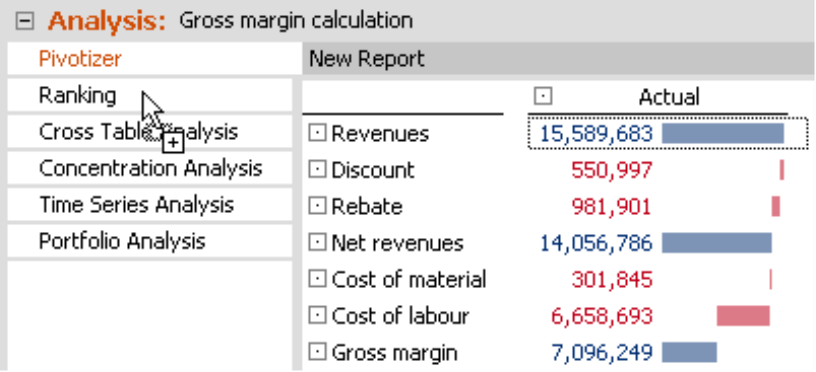The image size is (816, 372).
Task: Click the Cost of labour red bar
Action: (743, 316)
